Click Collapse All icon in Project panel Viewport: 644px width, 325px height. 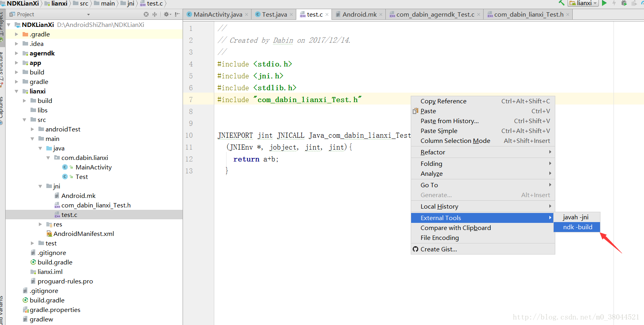pyautogui.click(x=154, y=14)
